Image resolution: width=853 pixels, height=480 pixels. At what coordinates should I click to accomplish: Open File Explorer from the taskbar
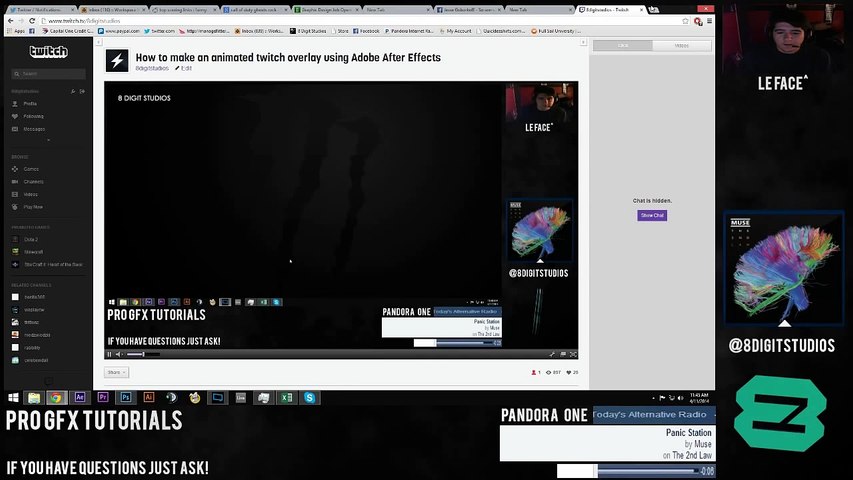pos(34,398)
